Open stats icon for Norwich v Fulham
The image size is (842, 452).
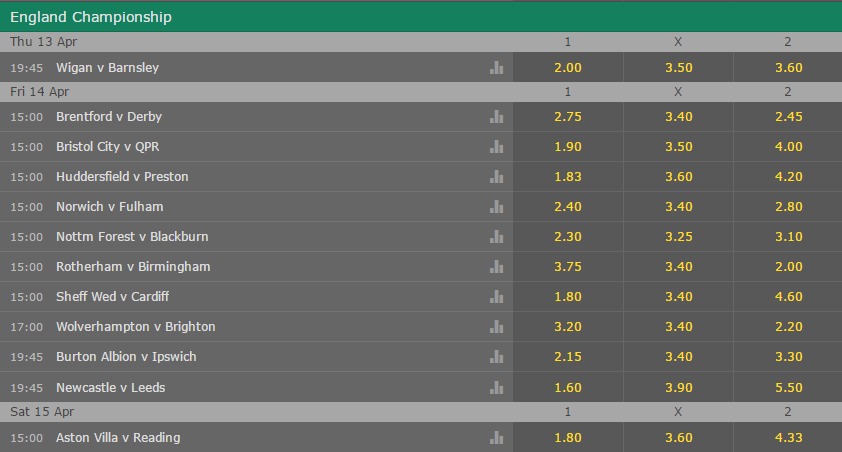point(496,207)
